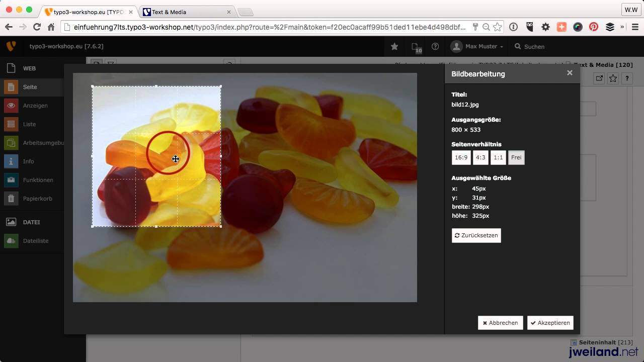Click the Seite module icon

(x=11, y=87)
